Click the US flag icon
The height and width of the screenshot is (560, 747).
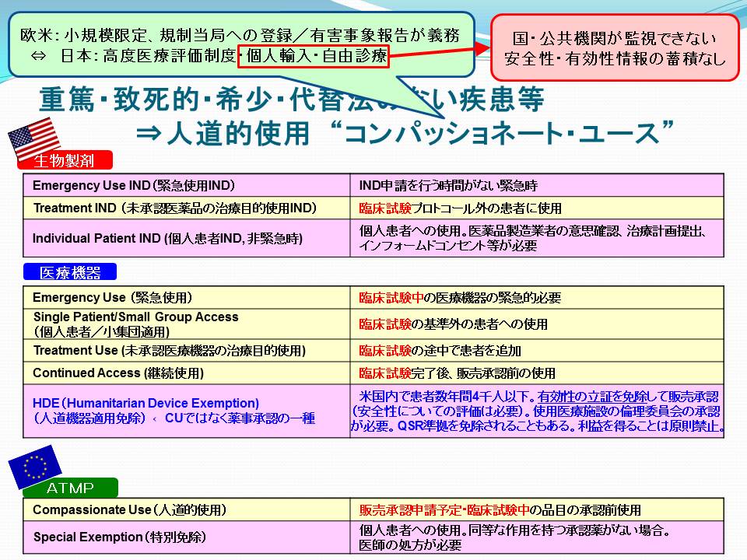coord(34,138)
